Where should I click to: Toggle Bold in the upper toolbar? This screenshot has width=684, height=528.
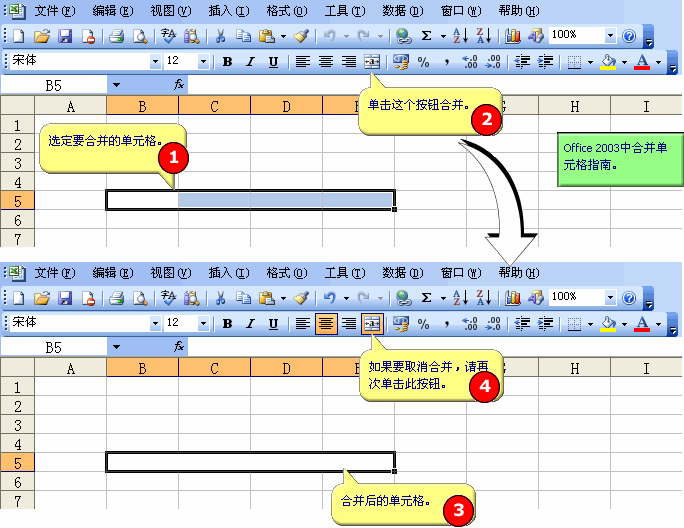point(227,61)
